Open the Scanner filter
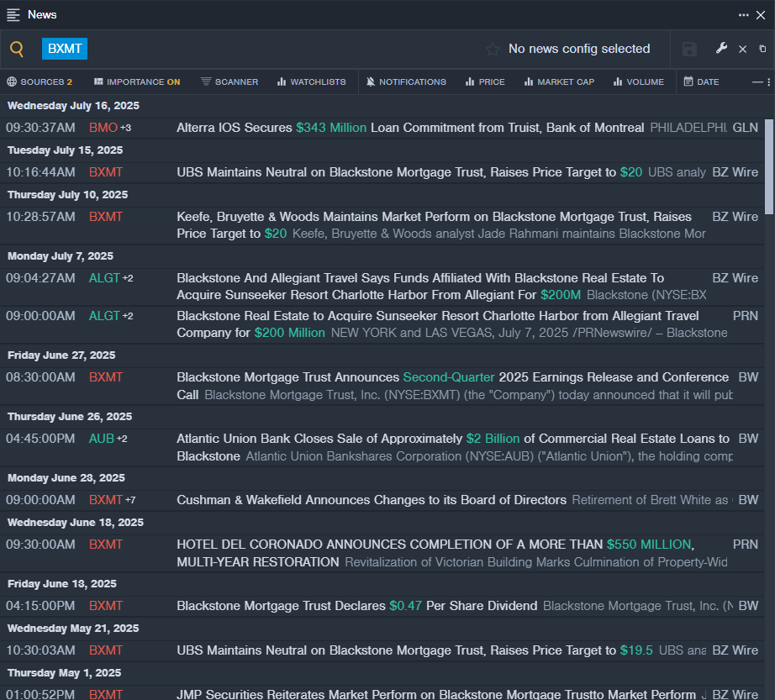Screen dimensions: 775x700 (x=229, y=82)
